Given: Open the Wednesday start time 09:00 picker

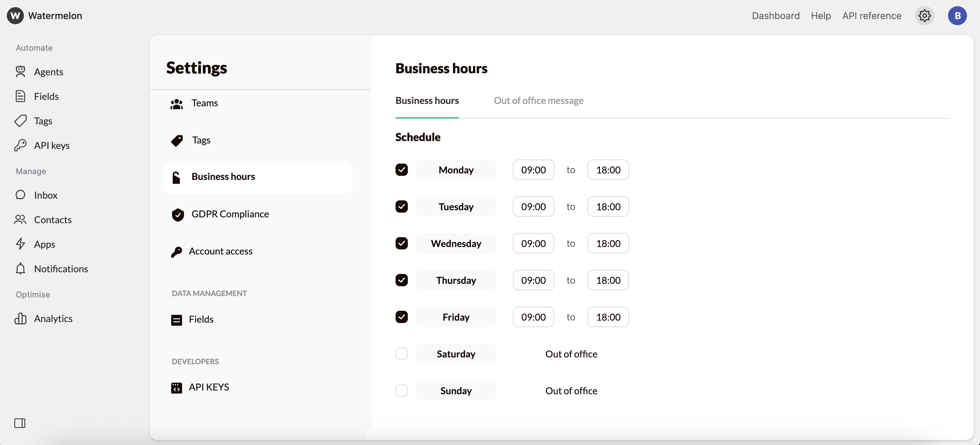Looking at the screenshot, I should point(533,243).
